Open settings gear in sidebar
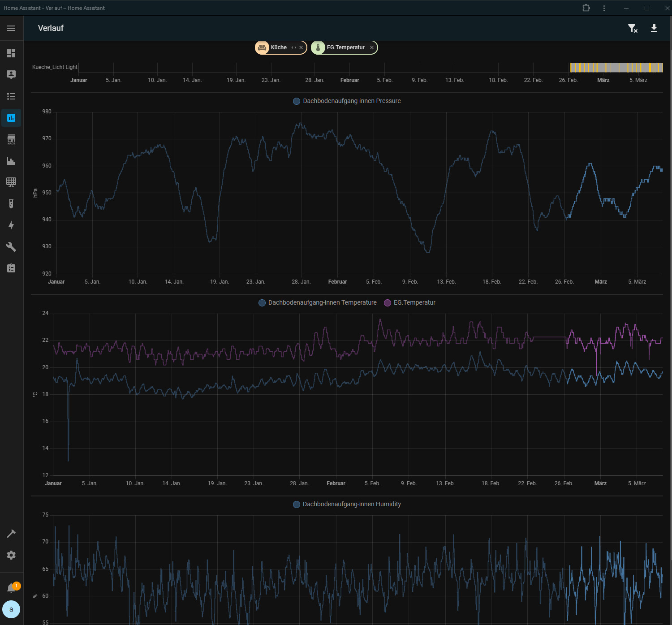Viewport: 672px width, 625px height. coord(11,555)
